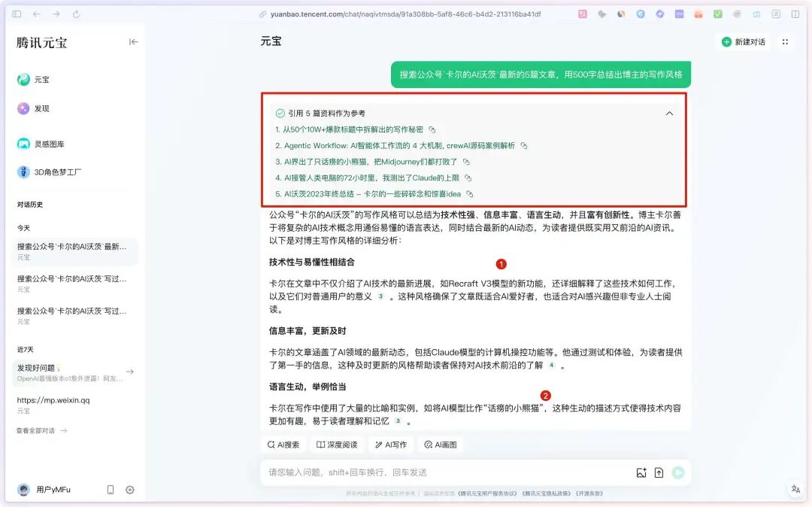Click the mobile phone icon beside 用户yMFu

(x=111, y=490)
